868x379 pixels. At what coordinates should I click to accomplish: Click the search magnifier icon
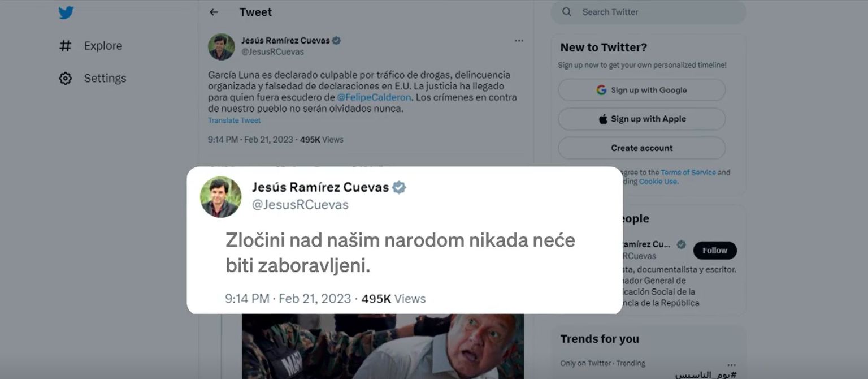coord(567,12)
